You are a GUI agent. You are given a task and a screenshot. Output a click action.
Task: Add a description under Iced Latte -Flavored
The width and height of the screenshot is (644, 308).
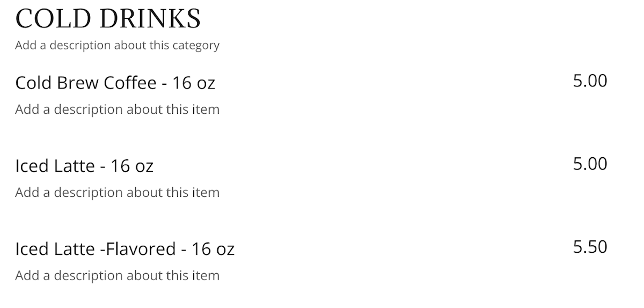(x=117, y=275)
